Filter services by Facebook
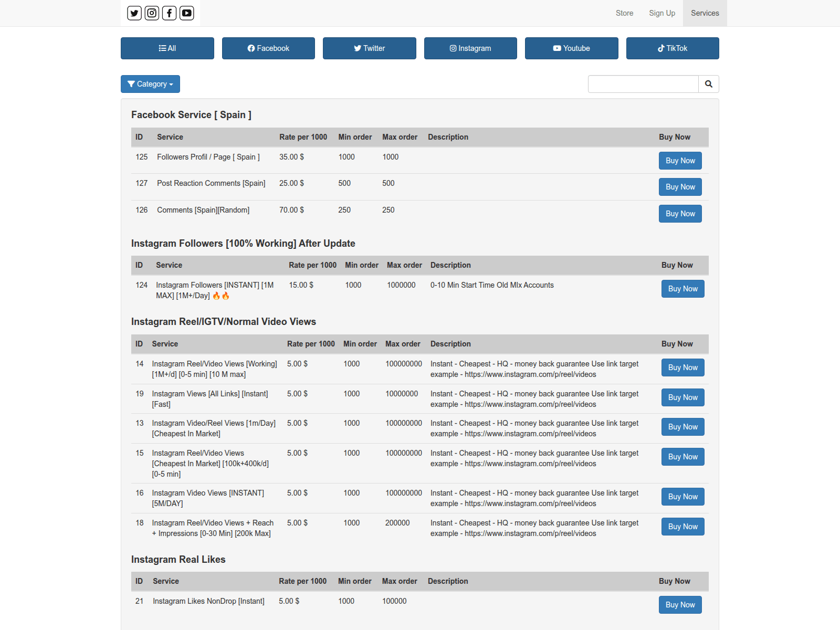The image size is (840, 630). point(268,48)
